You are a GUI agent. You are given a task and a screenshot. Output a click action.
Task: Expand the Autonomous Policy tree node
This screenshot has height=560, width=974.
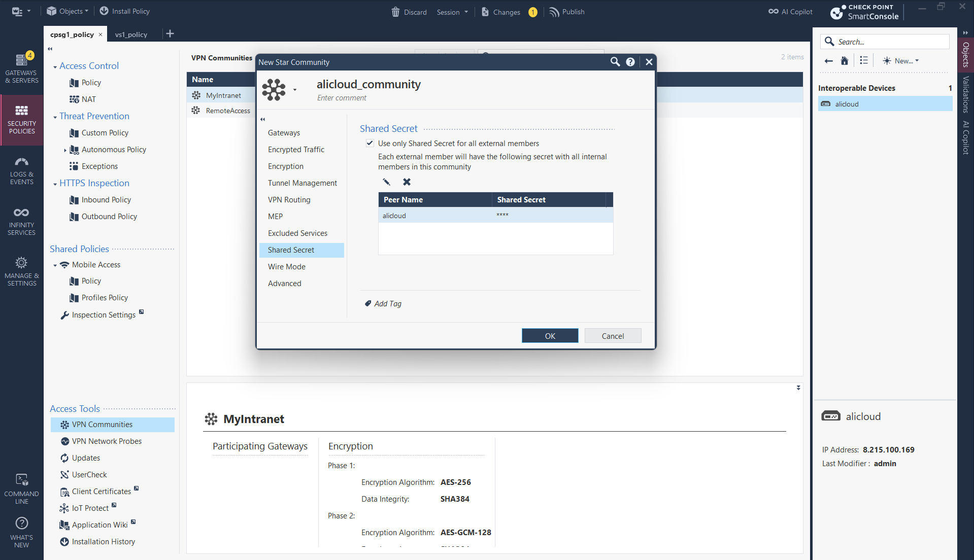[65, 150]
